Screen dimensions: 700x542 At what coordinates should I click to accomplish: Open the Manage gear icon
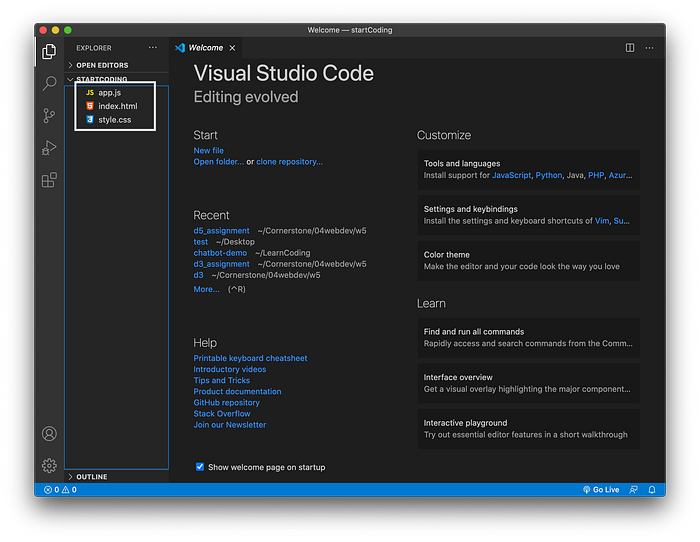click(49, 466)
